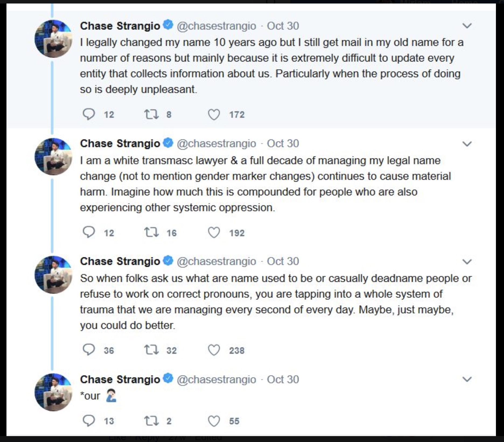Open the first tweet's more-options chevron
504x442 pixels.
(467, 26)
